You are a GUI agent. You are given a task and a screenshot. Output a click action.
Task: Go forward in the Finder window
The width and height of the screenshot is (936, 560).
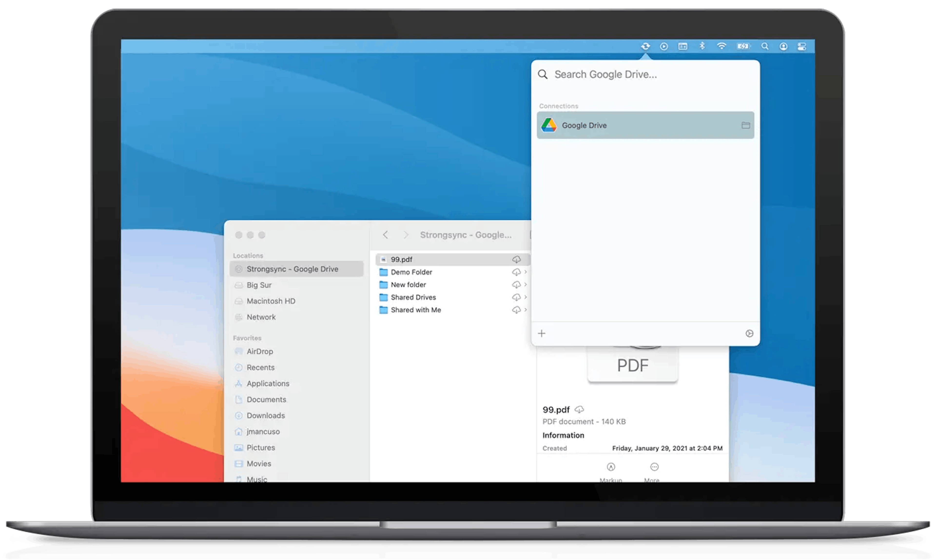pyautogui.click(x=406, y=235)
